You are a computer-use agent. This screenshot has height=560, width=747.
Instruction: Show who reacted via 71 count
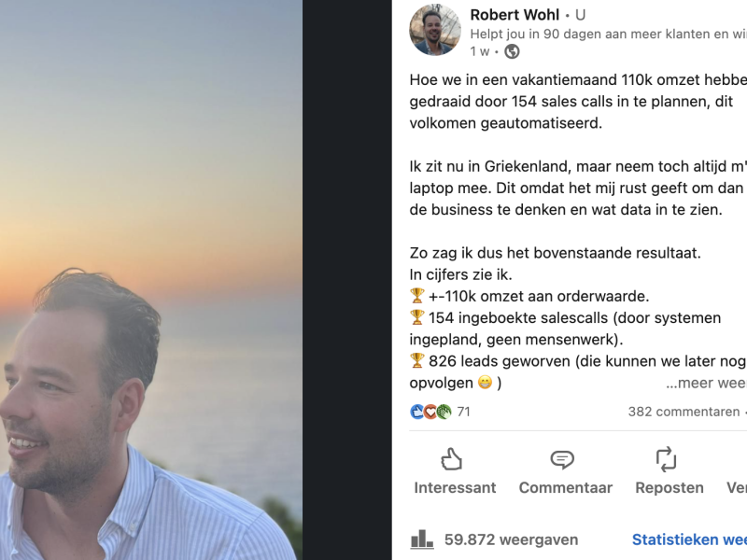[463, 412]
